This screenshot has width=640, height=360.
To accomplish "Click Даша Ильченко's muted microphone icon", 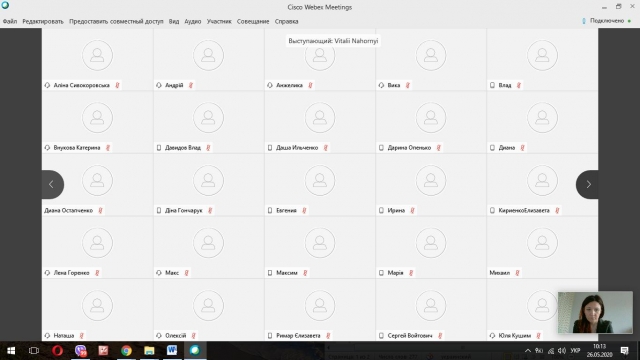I will pos(326,148).
